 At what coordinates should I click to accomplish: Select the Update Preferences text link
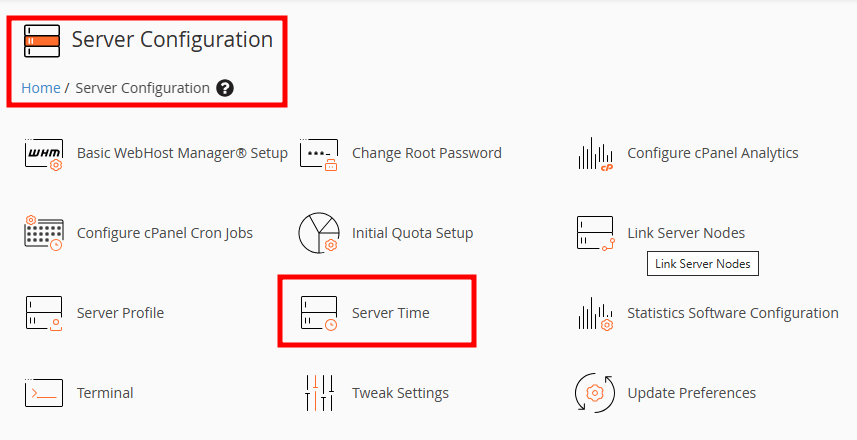[x=691, y=393]
